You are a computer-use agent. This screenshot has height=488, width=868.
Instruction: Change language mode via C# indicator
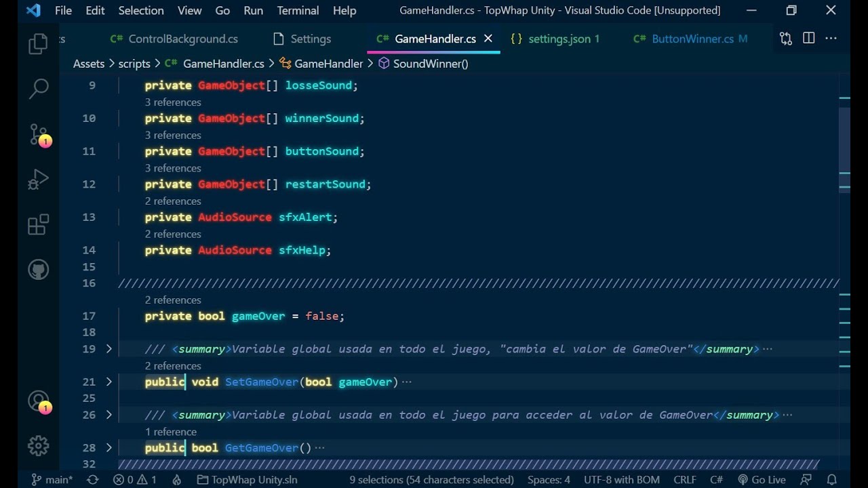point(716,480)
